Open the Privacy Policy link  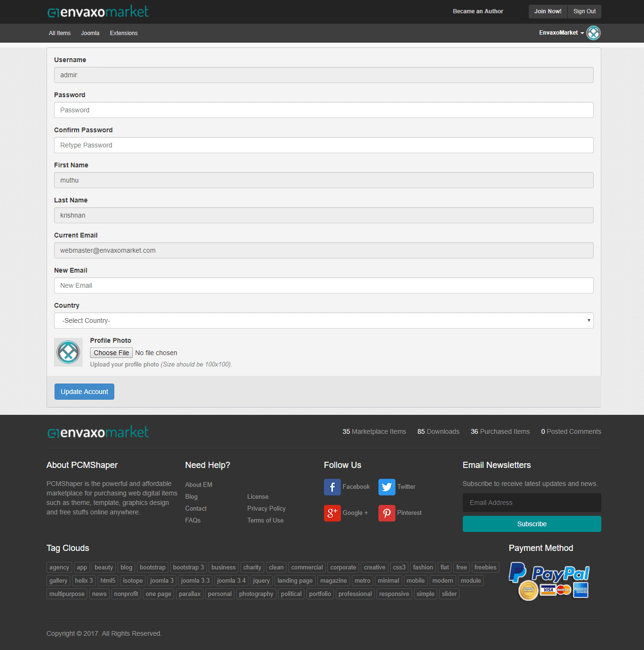click(x=267, y=508)
